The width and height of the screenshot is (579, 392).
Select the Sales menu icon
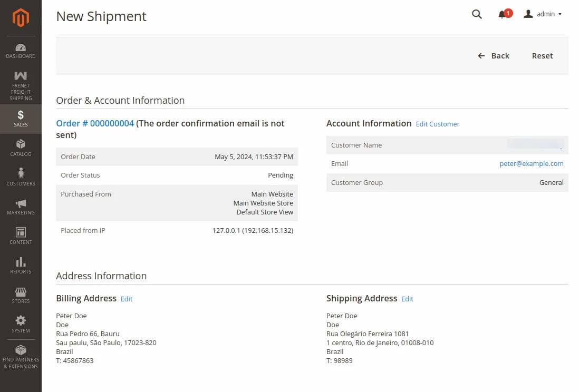pos(21,119)
